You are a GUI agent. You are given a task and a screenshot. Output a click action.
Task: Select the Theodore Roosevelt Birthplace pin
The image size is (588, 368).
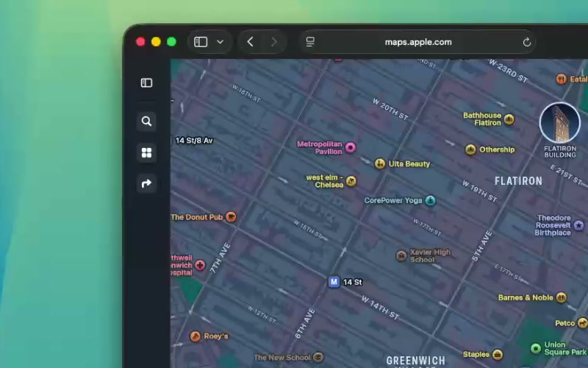point(579,225)
